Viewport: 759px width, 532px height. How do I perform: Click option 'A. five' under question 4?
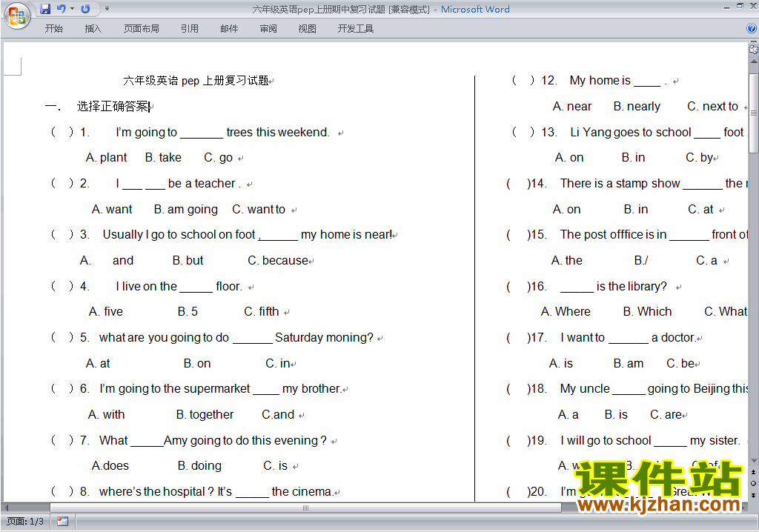[x=105, y=312]
